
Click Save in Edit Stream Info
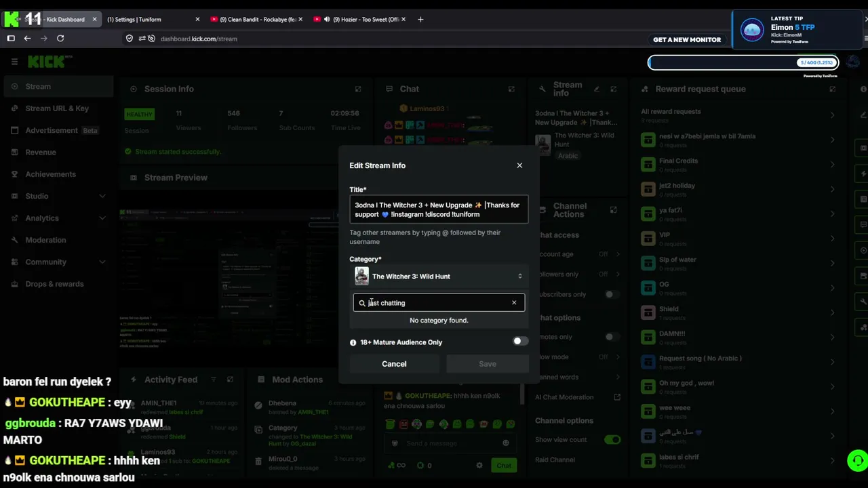[488, 364]
